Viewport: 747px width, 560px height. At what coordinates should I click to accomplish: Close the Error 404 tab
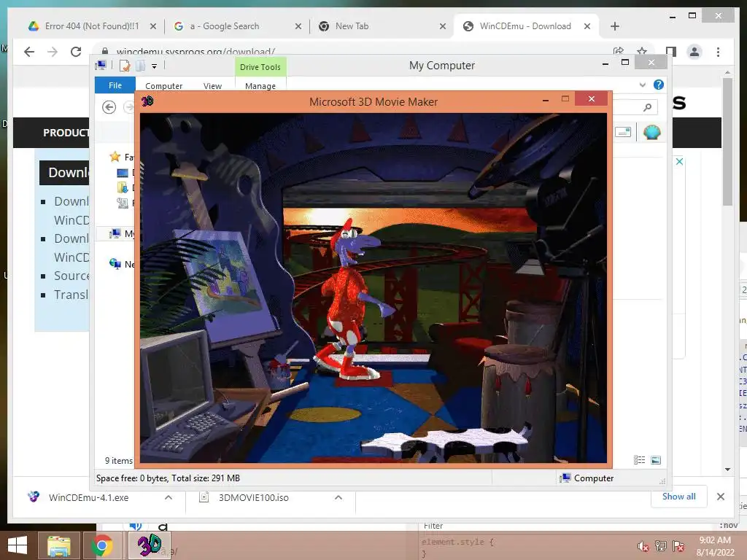pos(153,26)
